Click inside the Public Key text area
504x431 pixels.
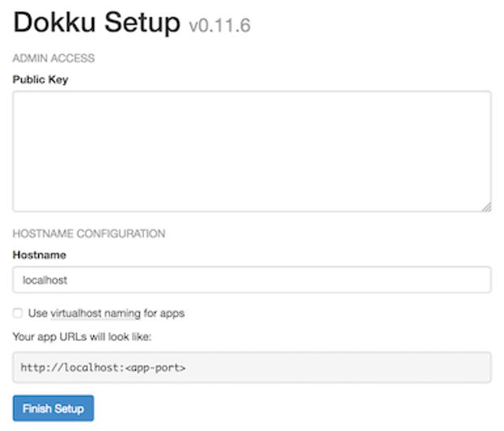(252, 151)
